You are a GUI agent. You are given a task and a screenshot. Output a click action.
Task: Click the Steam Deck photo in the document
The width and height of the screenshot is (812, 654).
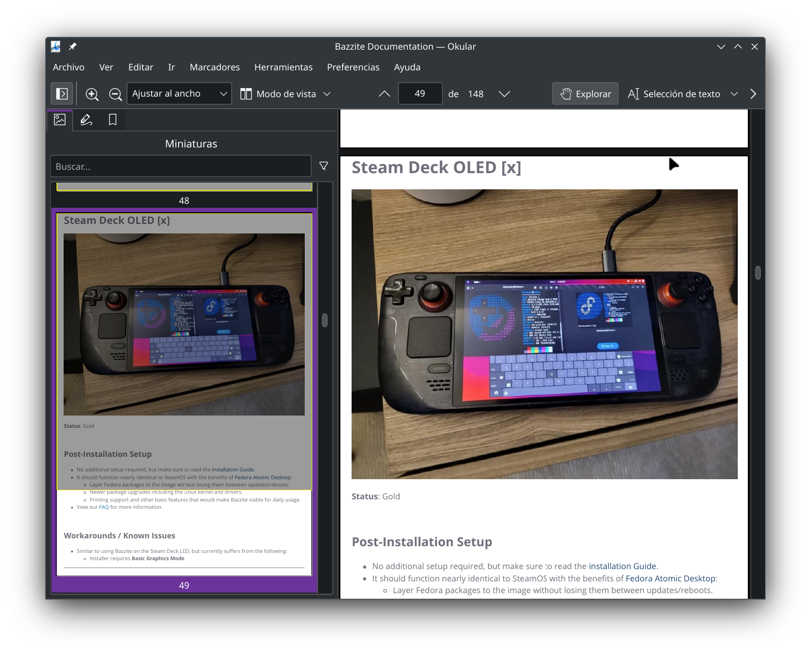click(545, 334)
